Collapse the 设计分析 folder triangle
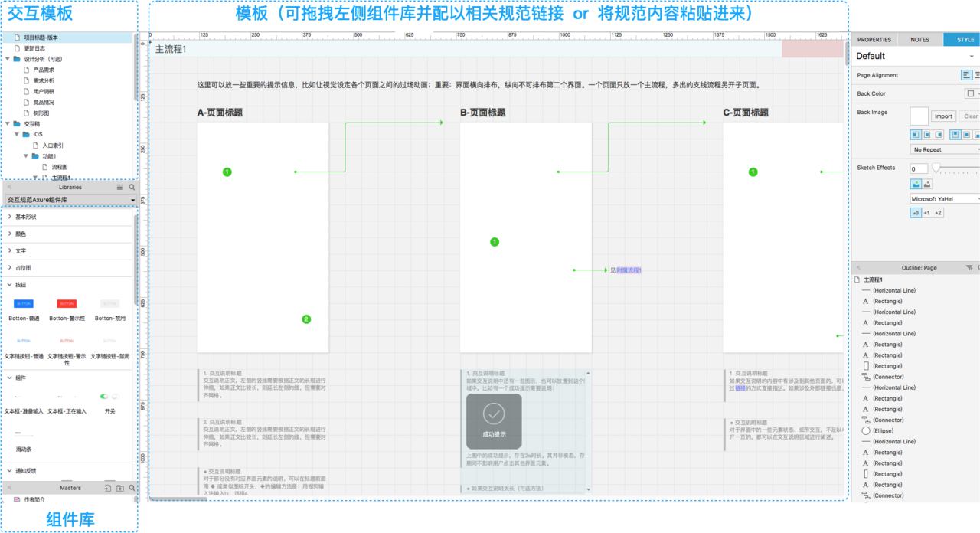Screen dimensions: 980x533 tap(8, 59)
